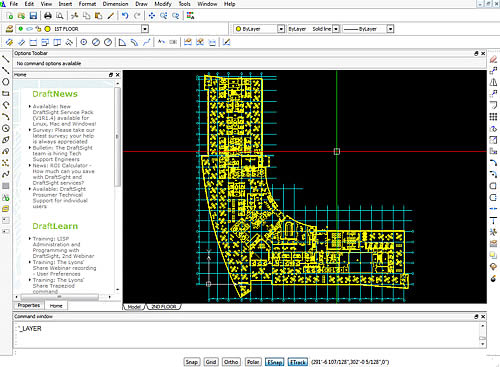Image resolution: width=500 pixels, height=367 pixels.
Task: Open the Layers Manager icon
Action: [9, 29]
